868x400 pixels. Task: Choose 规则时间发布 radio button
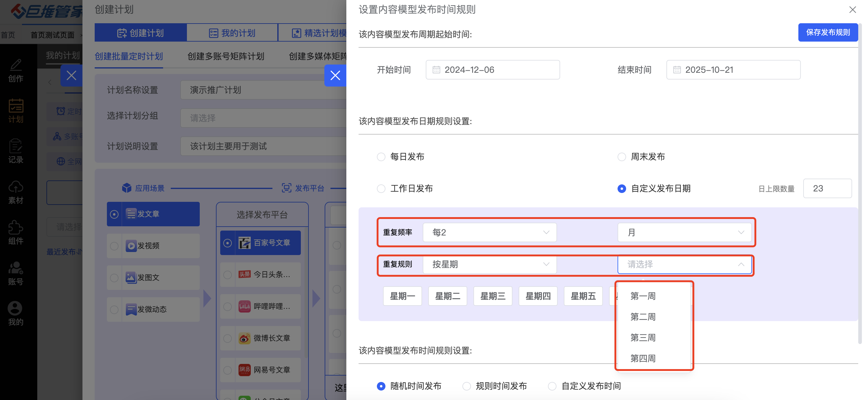pos(466,386)
